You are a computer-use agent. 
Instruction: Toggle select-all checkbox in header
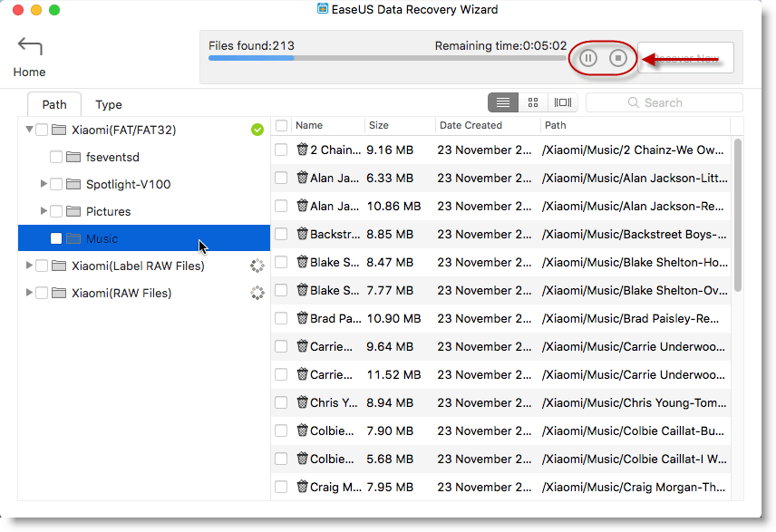[281, 126]
